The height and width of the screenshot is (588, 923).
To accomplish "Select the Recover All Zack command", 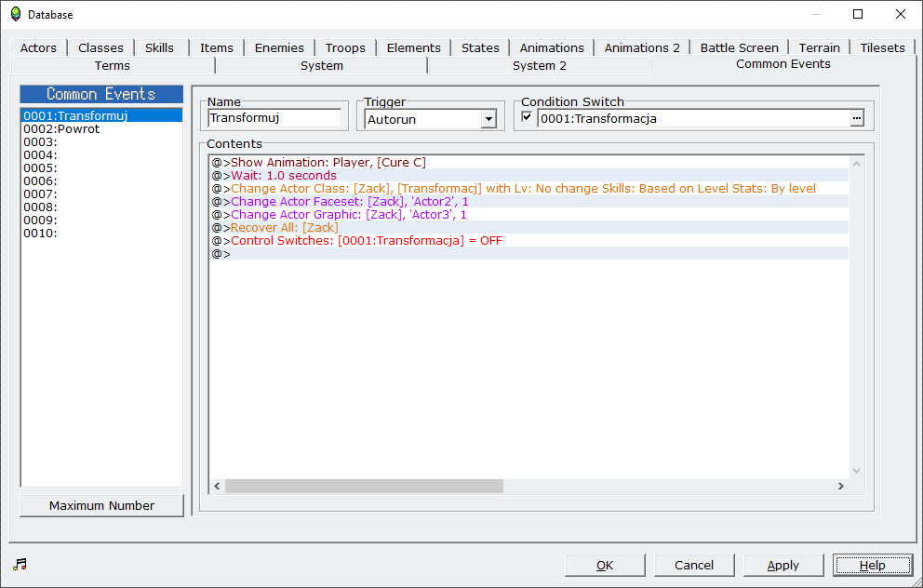I will pyautogui.click(x=529, y=227).
